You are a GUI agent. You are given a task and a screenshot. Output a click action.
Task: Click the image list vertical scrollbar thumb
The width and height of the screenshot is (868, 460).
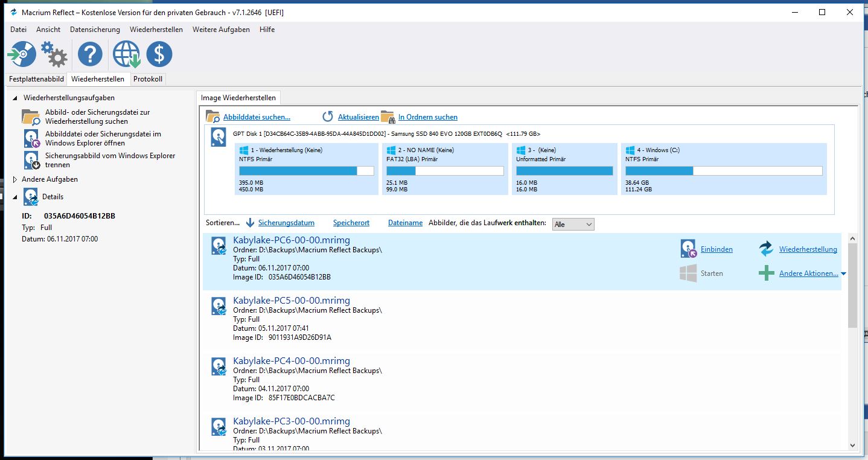click(852, 285)
